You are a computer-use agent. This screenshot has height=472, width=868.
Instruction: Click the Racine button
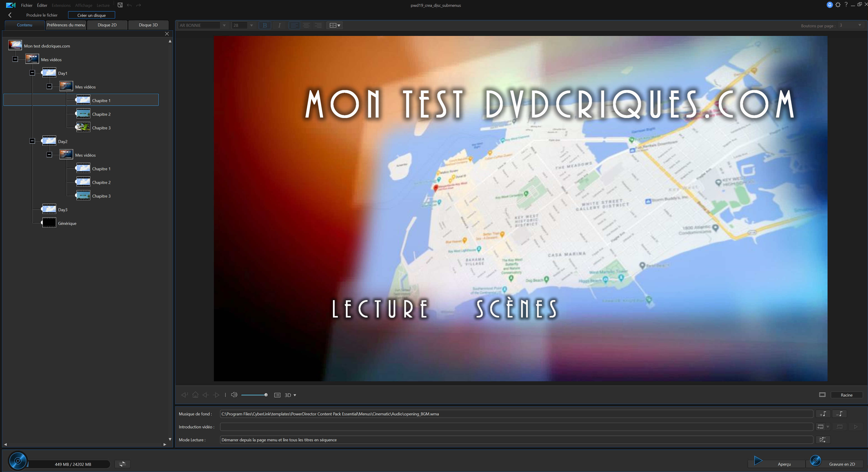click(x=846, y=395)
